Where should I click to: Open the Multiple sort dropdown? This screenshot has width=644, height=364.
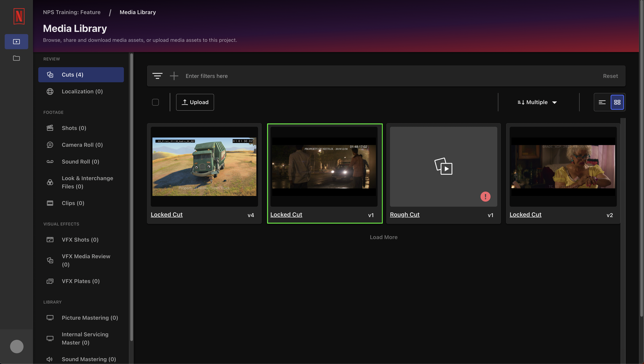tap(537, 102)
